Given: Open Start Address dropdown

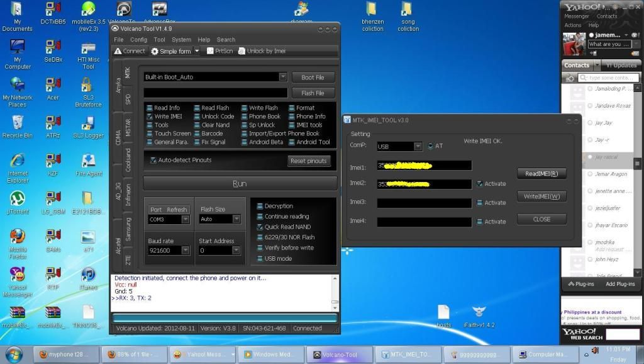Looking at the screenshot, I should click(x=236, y=250).
